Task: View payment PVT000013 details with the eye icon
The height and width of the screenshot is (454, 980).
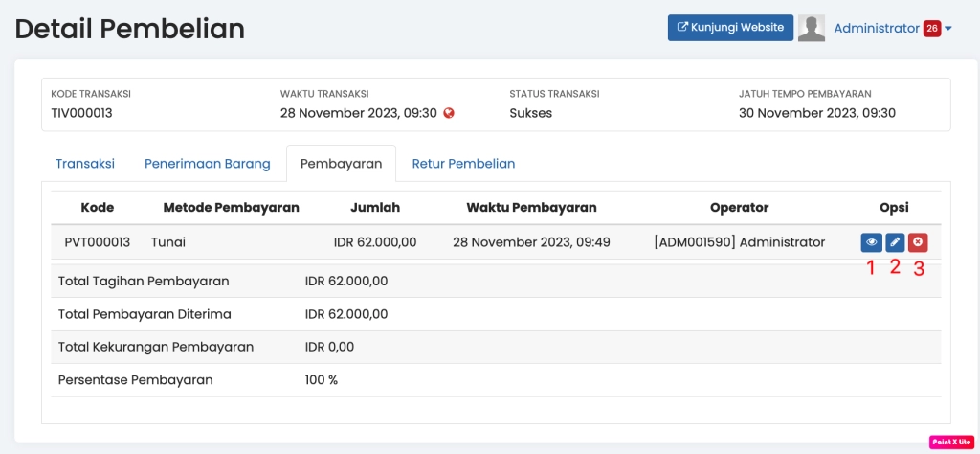Action: pos(871,242)
